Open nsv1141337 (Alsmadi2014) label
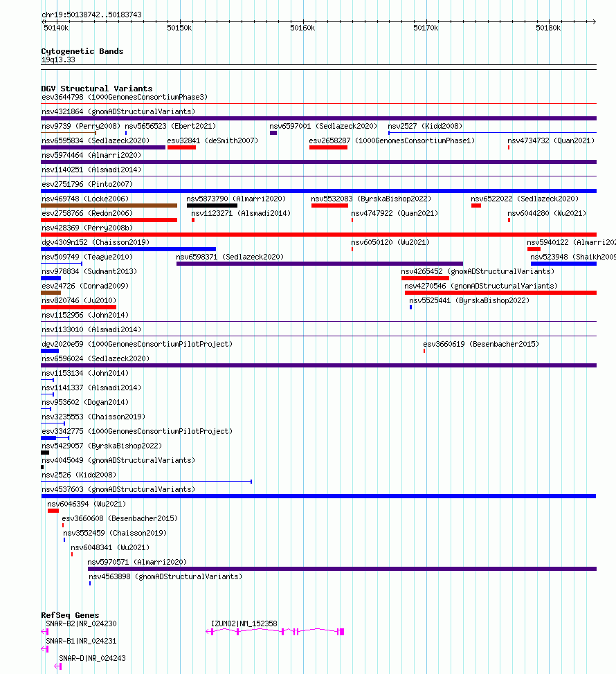Screen dimensions: 616x674 click(x=91, y=388)
